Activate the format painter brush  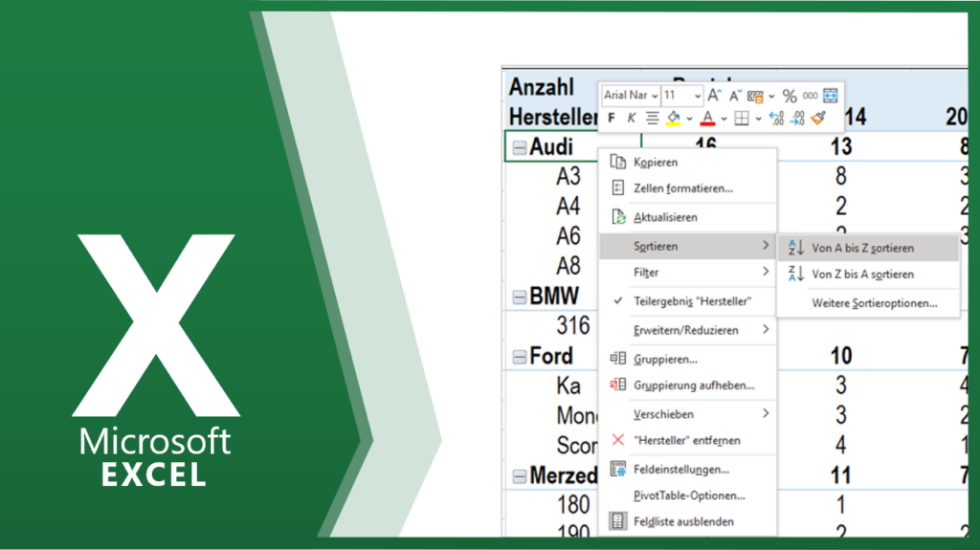818,118
